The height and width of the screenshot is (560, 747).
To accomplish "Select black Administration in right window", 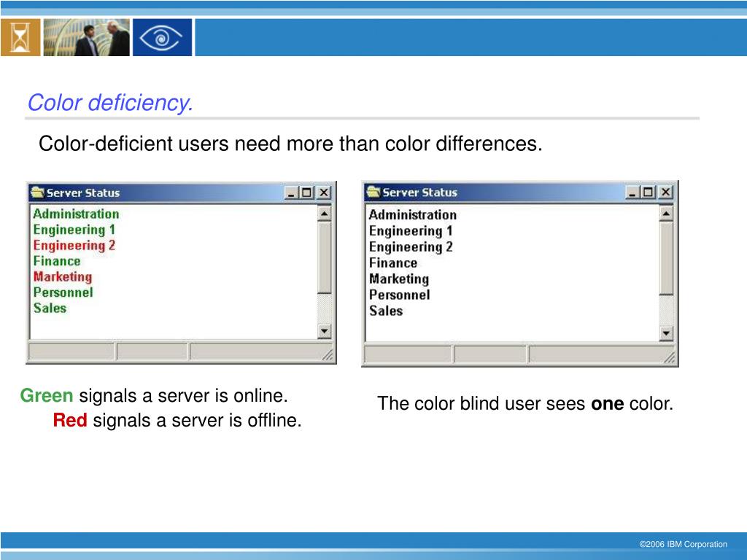I will click(413, 215).
